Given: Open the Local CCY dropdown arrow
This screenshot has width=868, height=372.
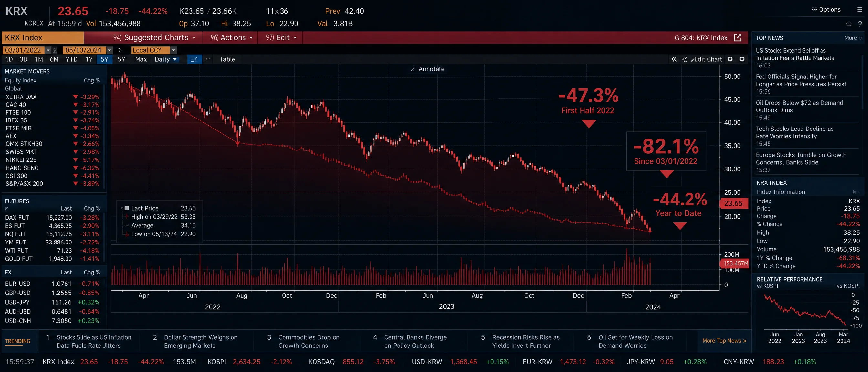Looking at the screenshot, I should pos(173,50).
